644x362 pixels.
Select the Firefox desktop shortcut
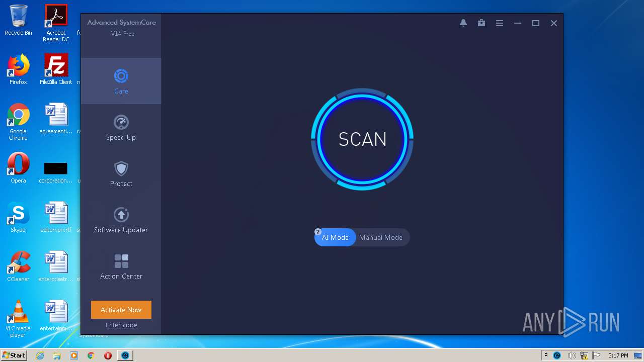(x=18, y=69)
